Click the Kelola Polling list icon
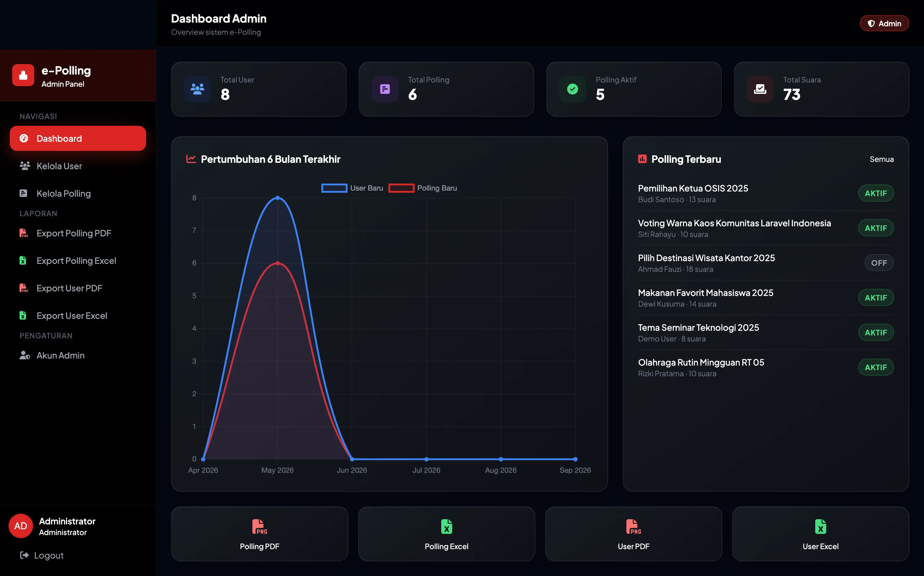924x576 pixels. 23,193
